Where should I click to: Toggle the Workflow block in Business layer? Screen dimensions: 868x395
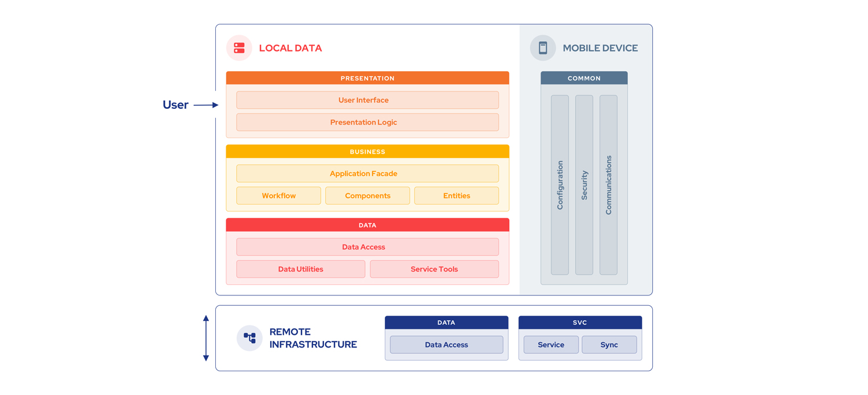click(x=278, y=196)
